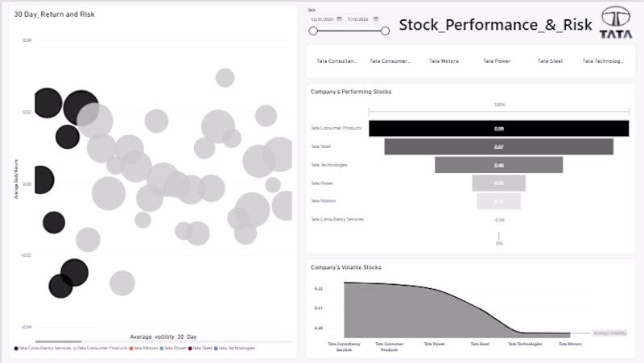
Task: Click the Tata Power funnel bar 0.20
Action: tap(498, 184)
